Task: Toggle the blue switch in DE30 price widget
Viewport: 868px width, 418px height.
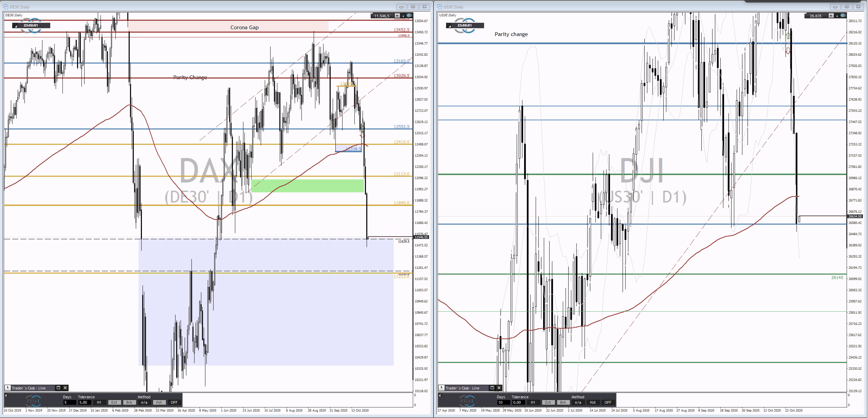Action: point(409,15)
